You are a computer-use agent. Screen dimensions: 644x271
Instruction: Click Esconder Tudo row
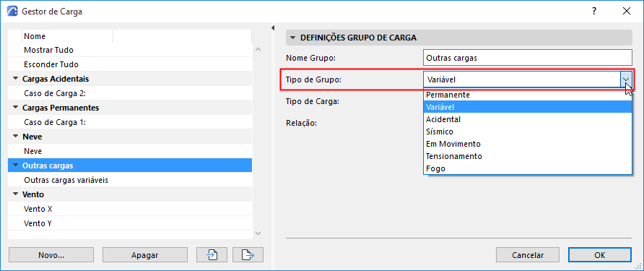[x=130, y=64]
